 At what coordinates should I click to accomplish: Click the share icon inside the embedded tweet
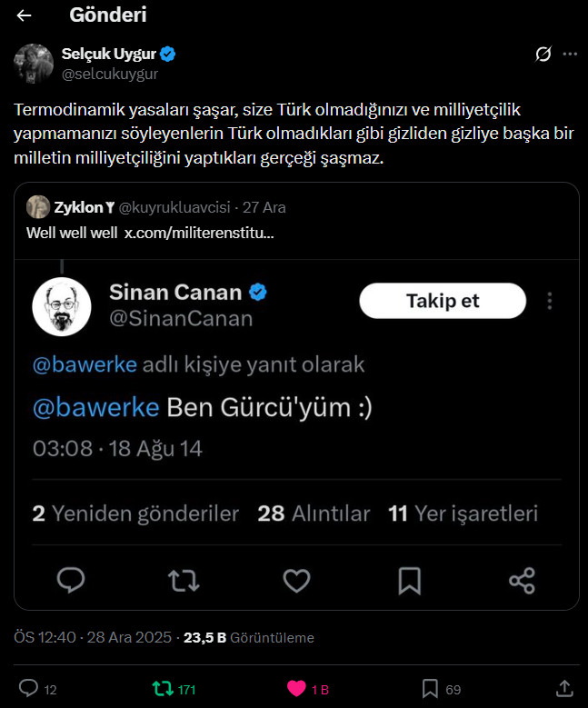tap(522, 580)
